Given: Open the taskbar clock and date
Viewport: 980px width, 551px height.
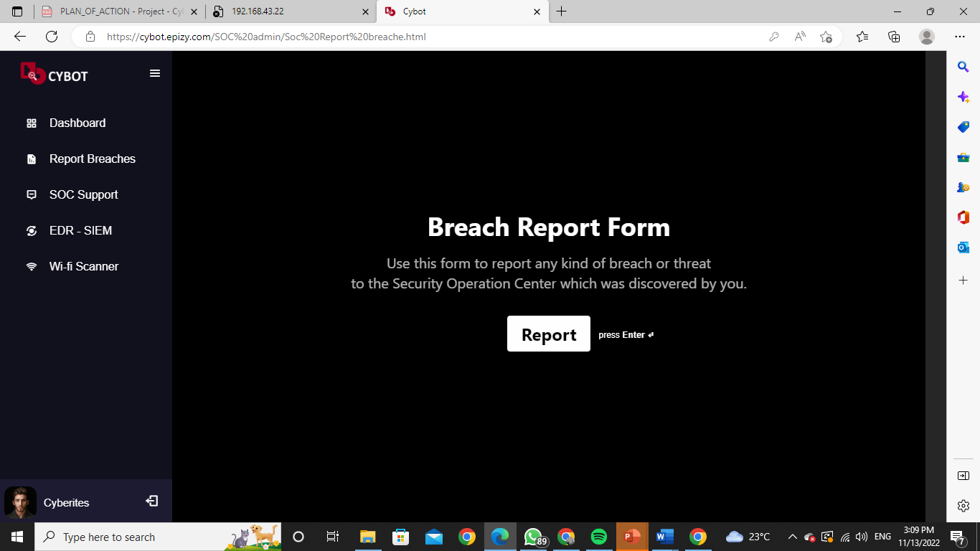Looking at the screenshot, I should click(x=918, y=537).
